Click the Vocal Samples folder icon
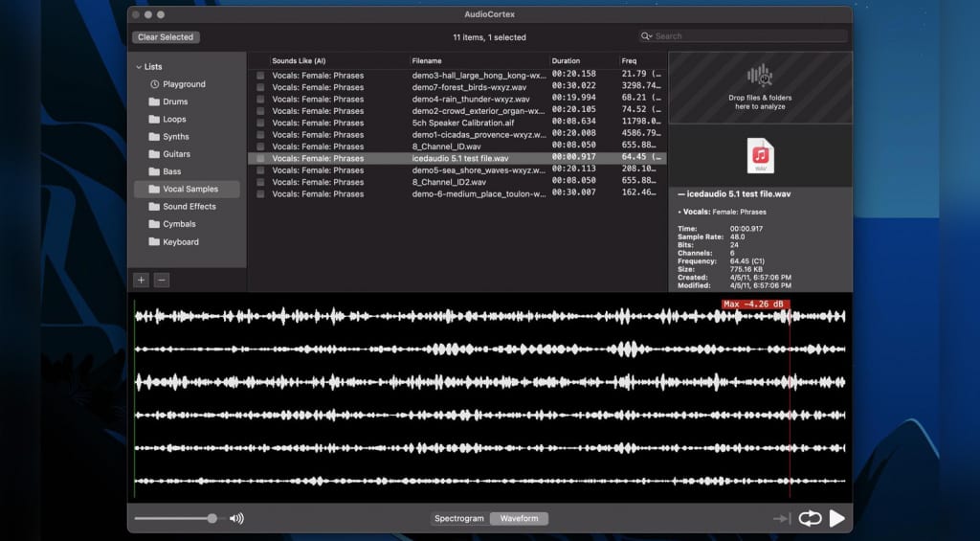 [154, 189]
